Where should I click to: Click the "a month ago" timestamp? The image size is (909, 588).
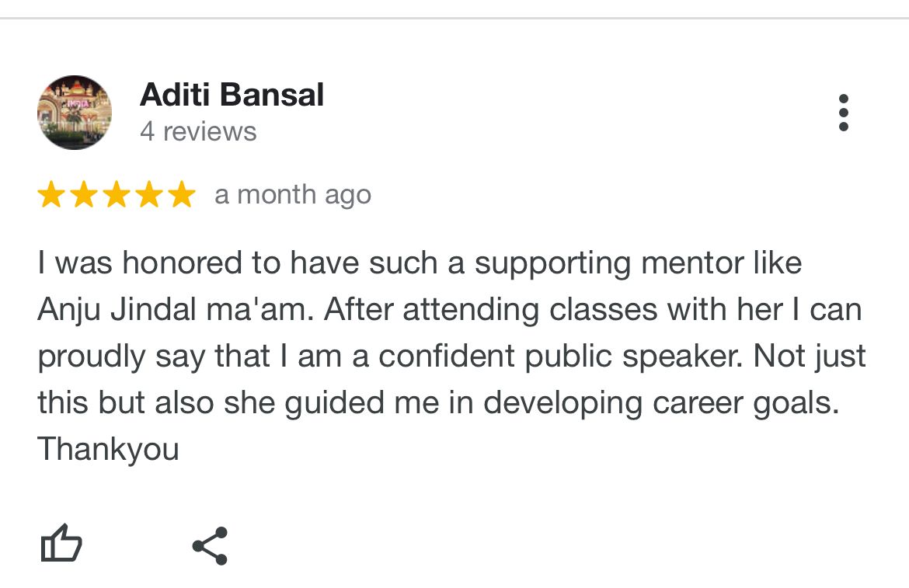(x=293, y=195)
